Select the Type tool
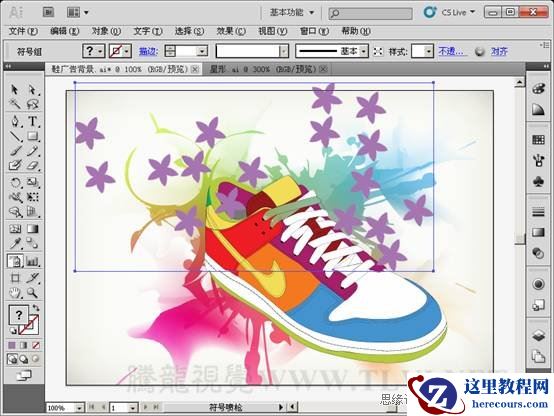 tap(33, 121)
